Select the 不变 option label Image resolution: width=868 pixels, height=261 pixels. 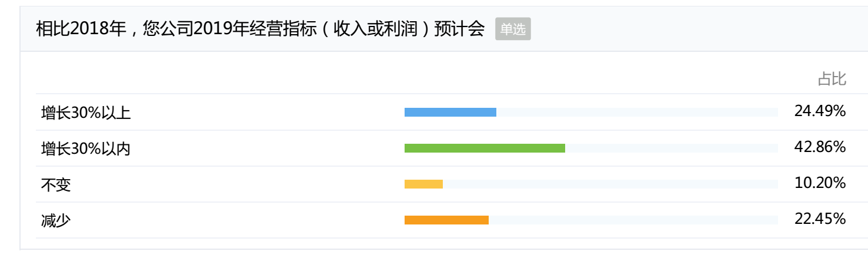click(56, 184)
